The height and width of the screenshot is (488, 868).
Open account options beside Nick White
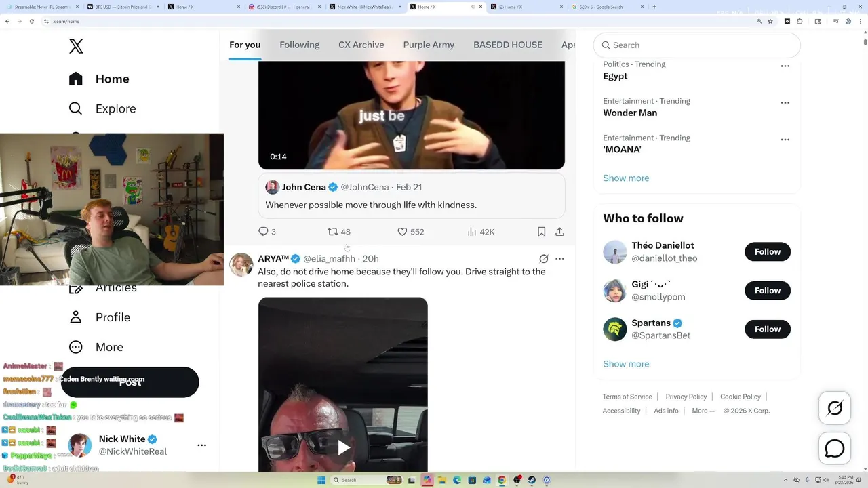coord(201,445)
